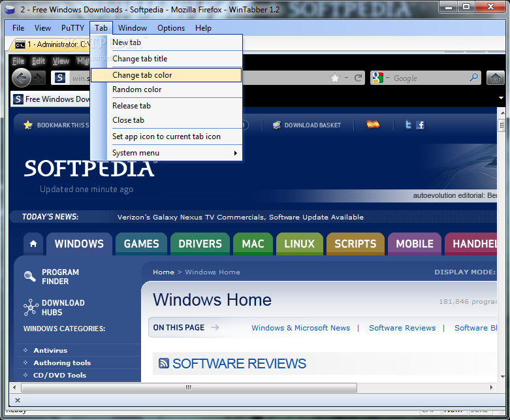Select New tab menu entry
This screenshot has height=420, width=510.
167,42
